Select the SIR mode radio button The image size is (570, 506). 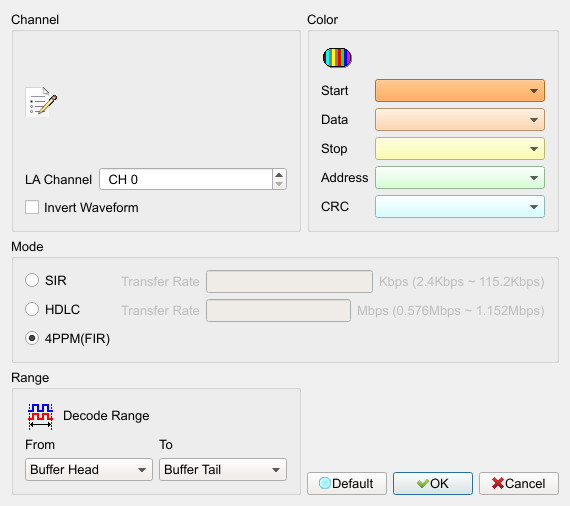point(32,280)
